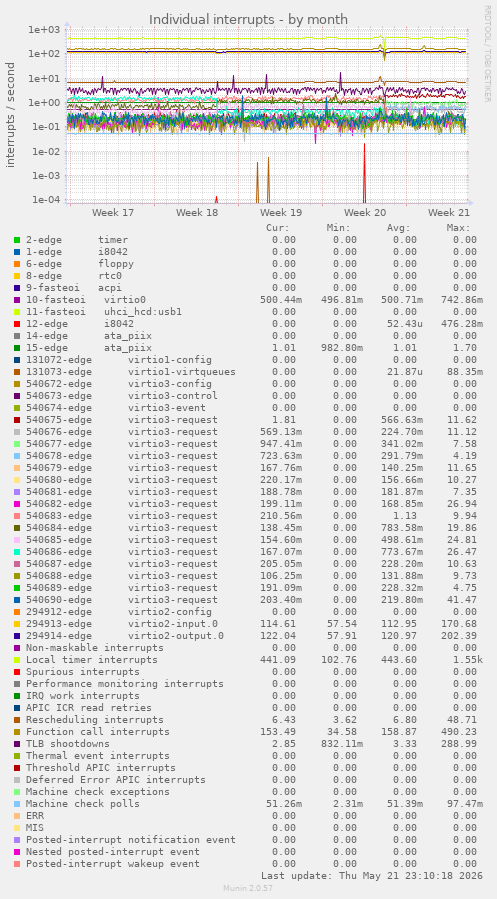Click the graph title Individual interrupts - by month
Image resolution: width=497 pixels, height=899 pixels.
[248, 19]
